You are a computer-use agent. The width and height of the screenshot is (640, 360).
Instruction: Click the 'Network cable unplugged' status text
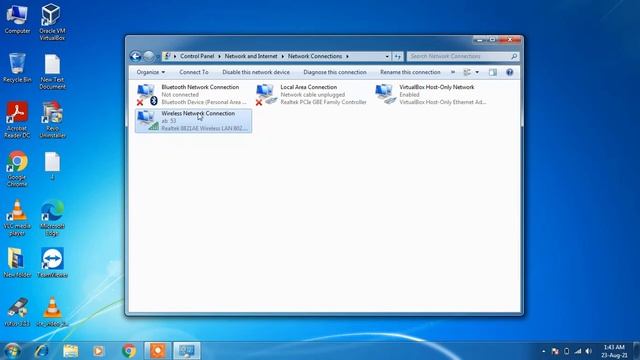(x=313, y=95)
